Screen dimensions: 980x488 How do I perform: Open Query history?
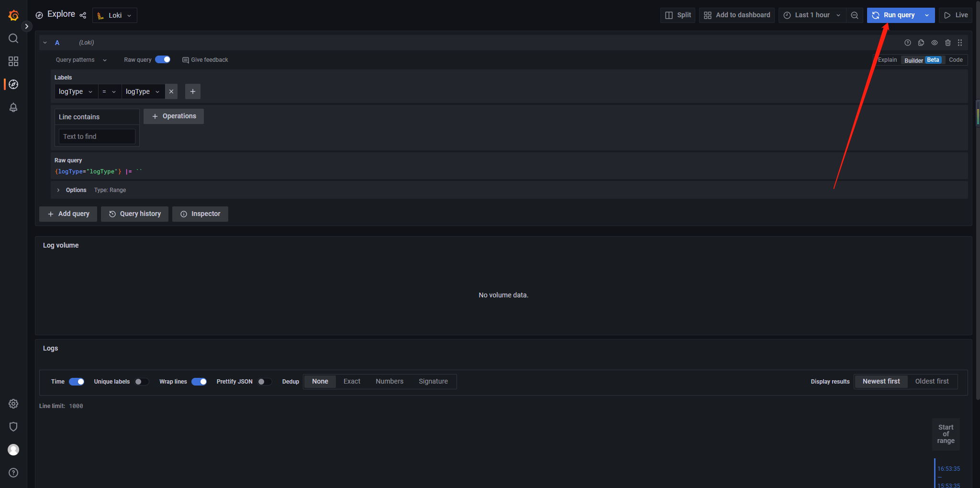click(x=134, y=214)
